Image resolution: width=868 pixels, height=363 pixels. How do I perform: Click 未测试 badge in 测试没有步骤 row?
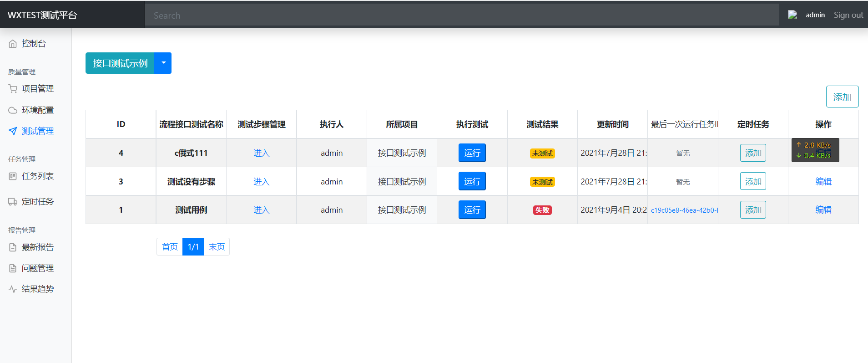pyautogui.click(x=542, y=182)
